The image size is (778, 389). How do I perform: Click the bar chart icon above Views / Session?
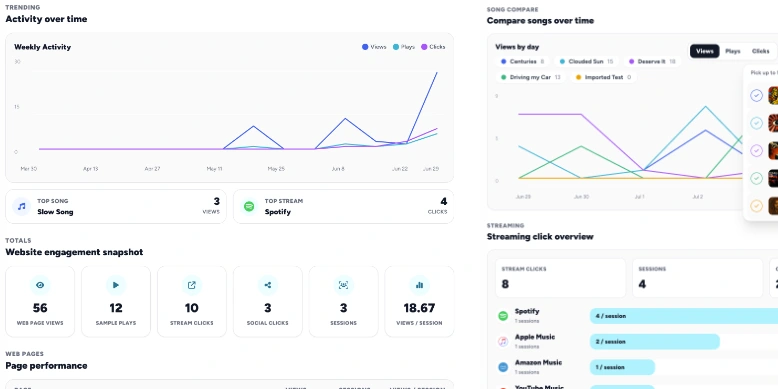click(x=419, y=285)
